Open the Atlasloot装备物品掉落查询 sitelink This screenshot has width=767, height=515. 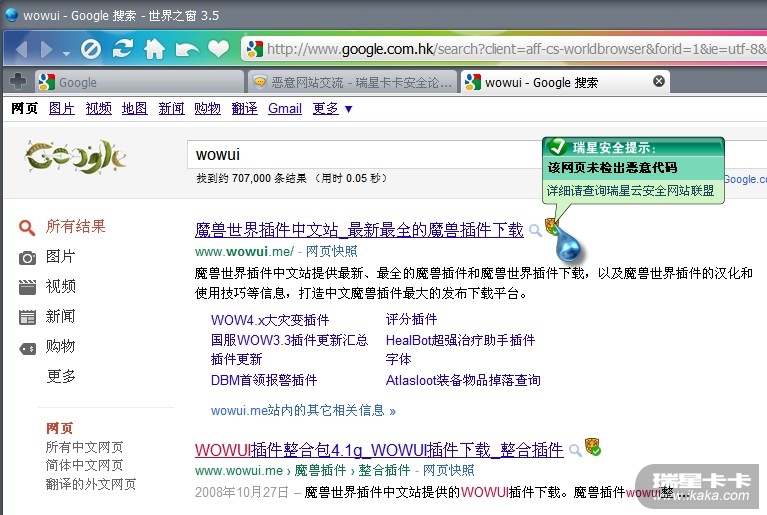click(x=463, y=380)
